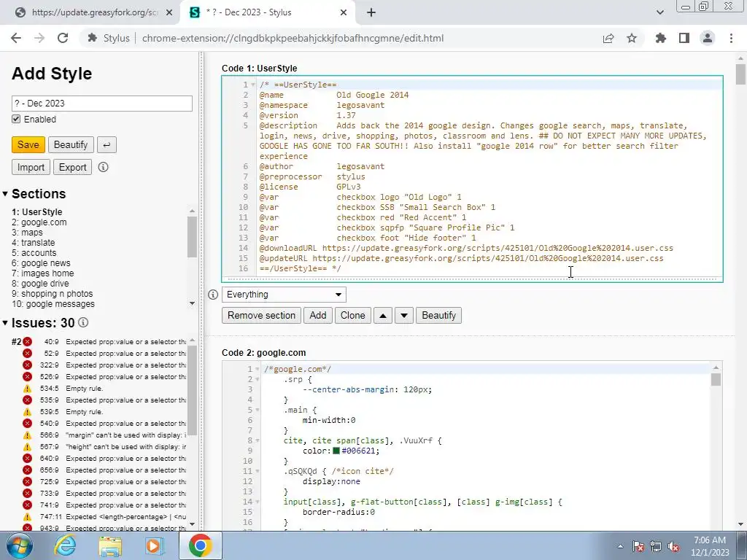The width and height of the screenshot is (747, 560).
Task: Jump to section 8: google drive
Action: [41, 284]
